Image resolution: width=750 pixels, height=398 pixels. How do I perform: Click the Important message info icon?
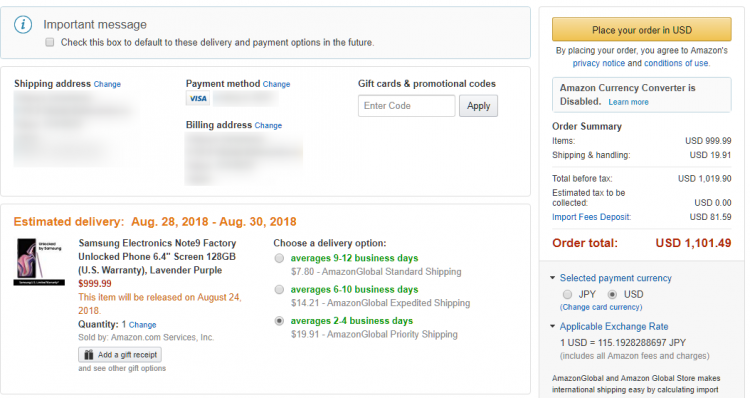click(x=23, y=24)
